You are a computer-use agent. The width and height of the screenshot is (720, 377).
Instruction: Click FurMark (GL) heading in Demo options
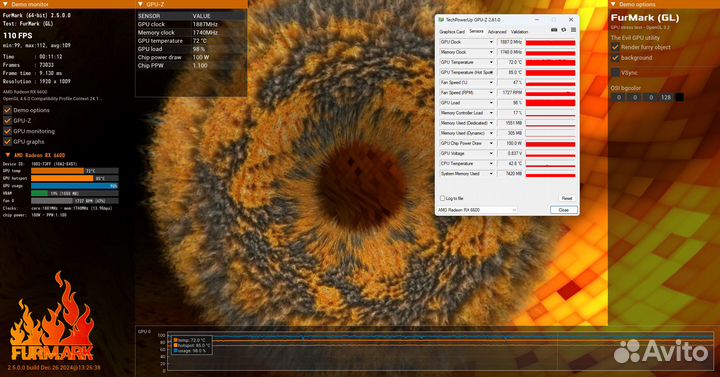pos(645,18)
